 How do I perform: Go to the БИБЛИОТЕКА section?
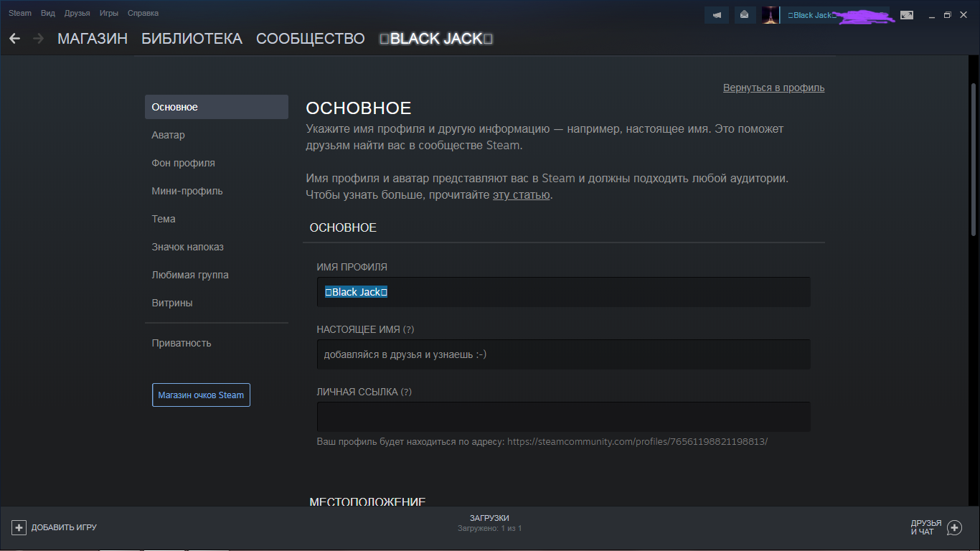tap(192, 39)
